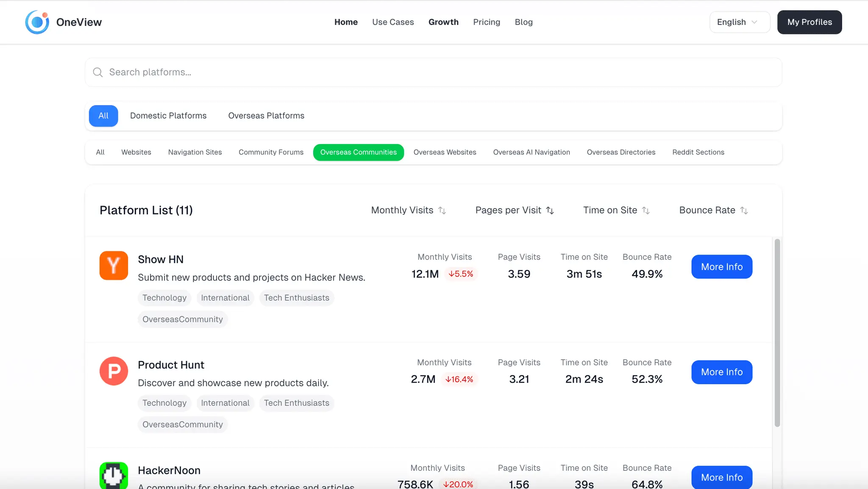This screenshot has width=868, height=489.
Task: Go to Pricing page
Action: tap(487, 22)
